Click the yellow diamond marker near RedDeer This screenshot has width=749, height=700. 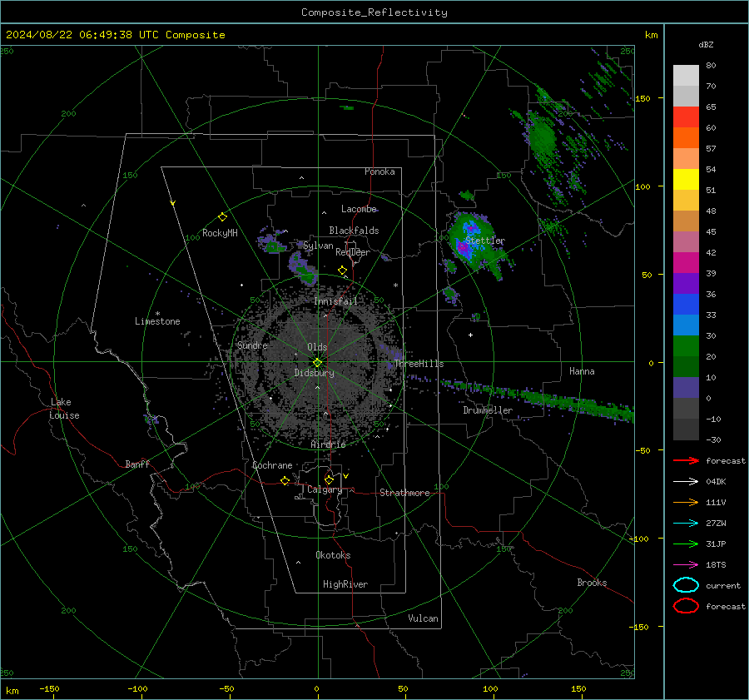point(343,271)
